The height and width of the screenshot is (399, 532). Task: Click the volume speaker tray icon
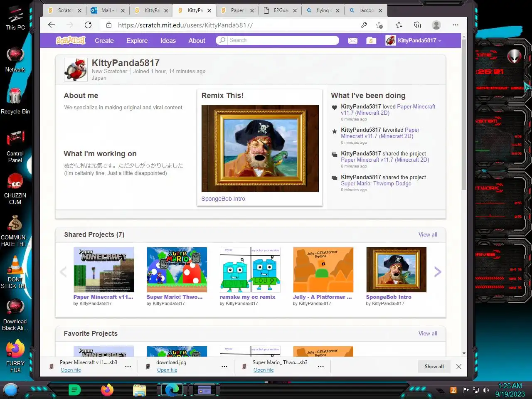click(486, 390)
